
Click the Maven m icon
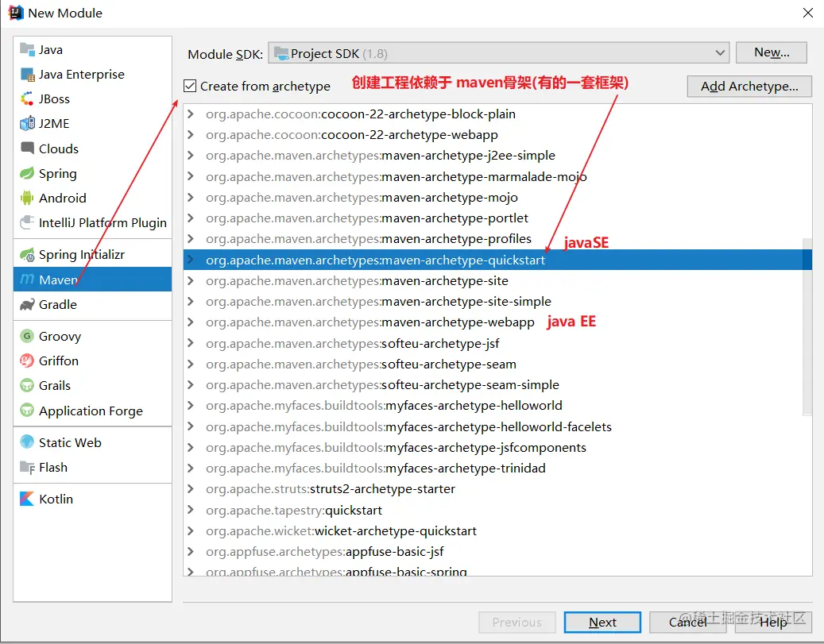pyautogui.click(x=27, y=279)
